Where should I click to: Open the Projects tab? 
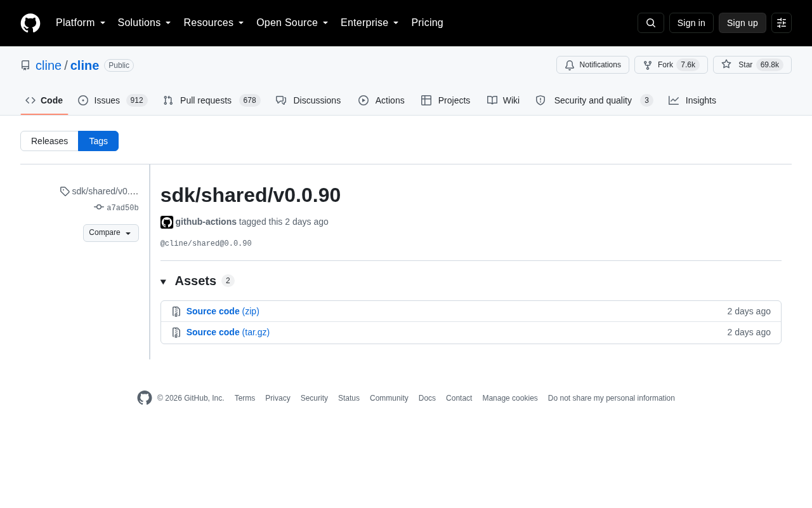pos(446,100)
